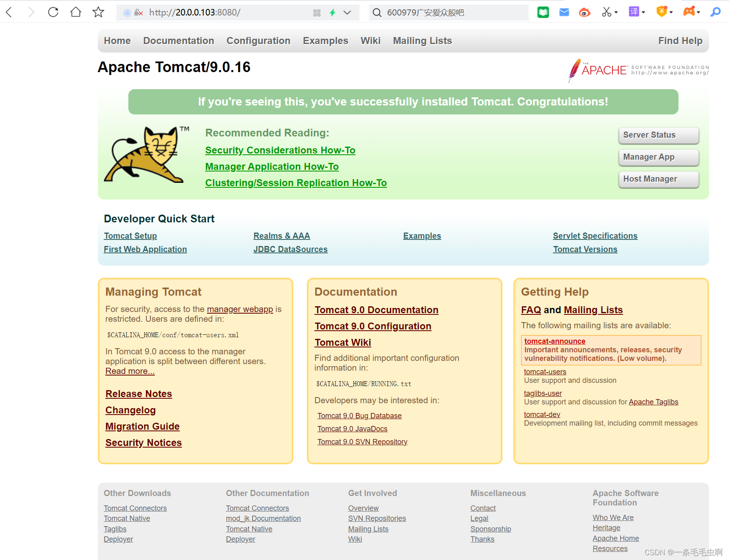Open Tomcat 9.0 Documentation link

pyautogui.click(x=377, y=310)
